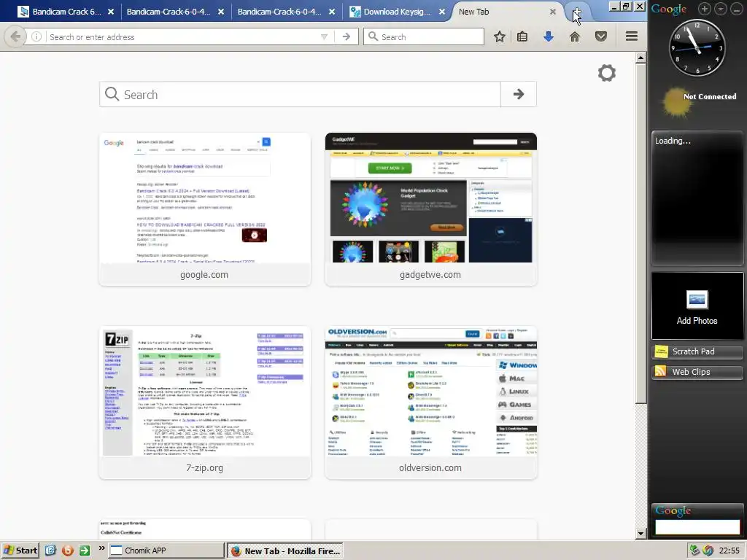Open the 7-zip.org tile
The height and width of the screenshot is (560, 747).
pos(205,402)
